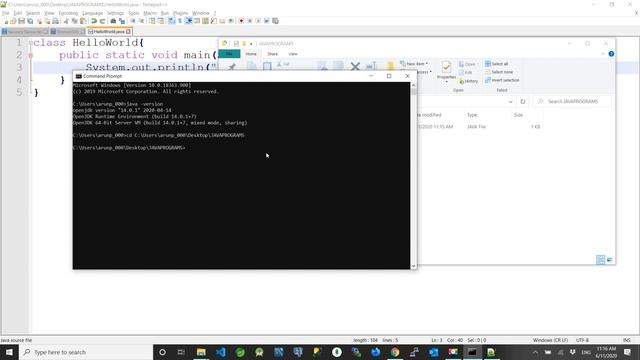Click the Rename icon in File Explorer ribbon
This screenshot has height=360, width=640.
click(x=371, y=67)
